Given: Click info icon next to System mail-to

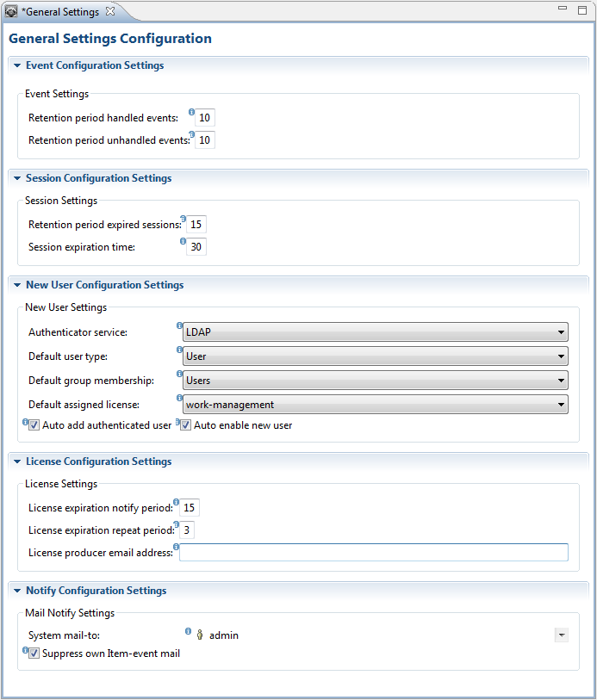Looking at the screenshot, I should 188,631.
